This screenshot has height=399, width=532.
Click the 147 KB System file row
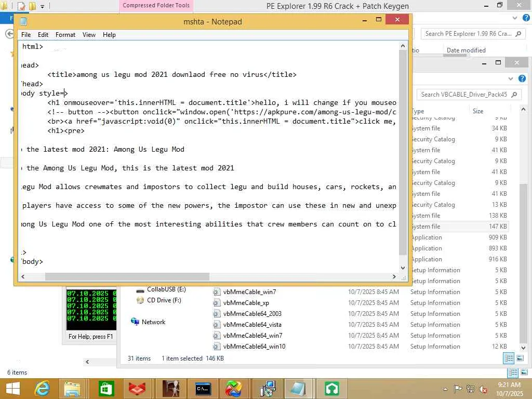[x=459, y=227]
